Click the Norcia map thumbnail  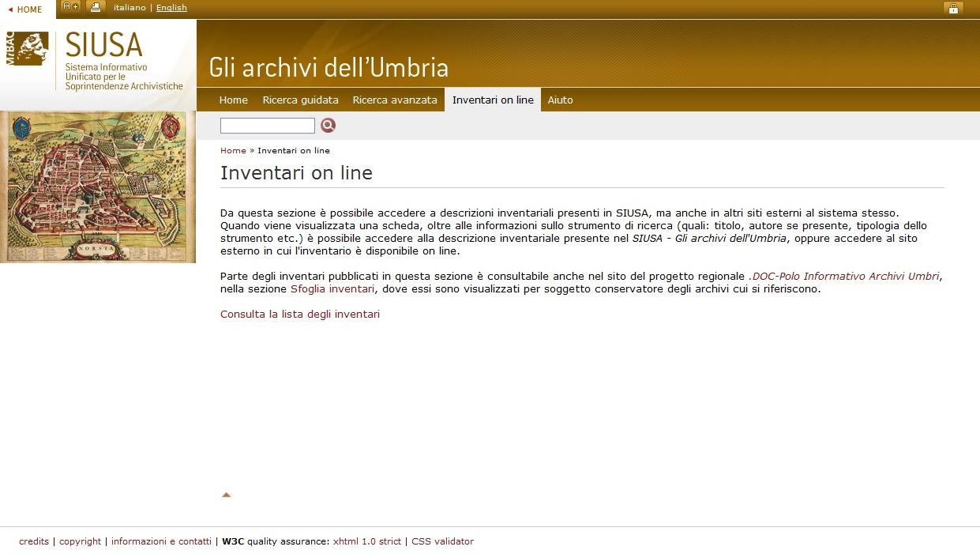(98, 187)
